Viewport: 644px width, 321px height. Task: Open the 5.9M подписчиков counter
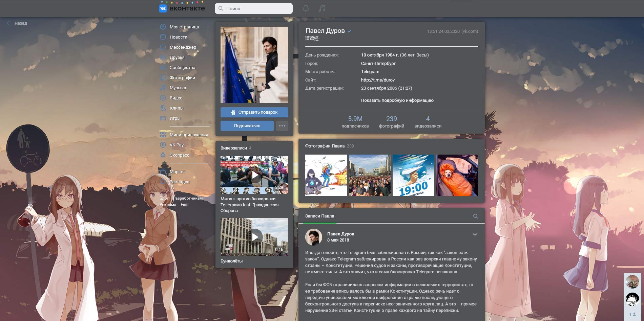[x=355, y=122]
